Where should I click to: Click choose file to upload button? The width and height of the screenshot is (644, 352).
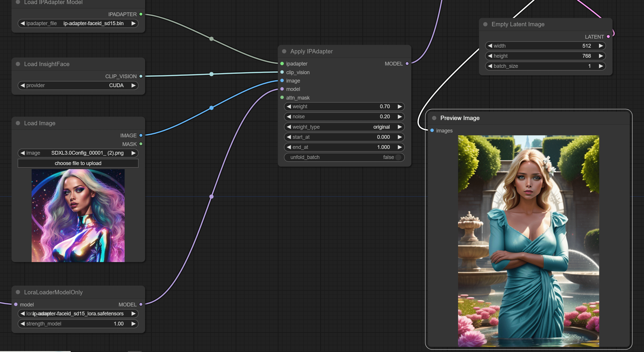78,163
